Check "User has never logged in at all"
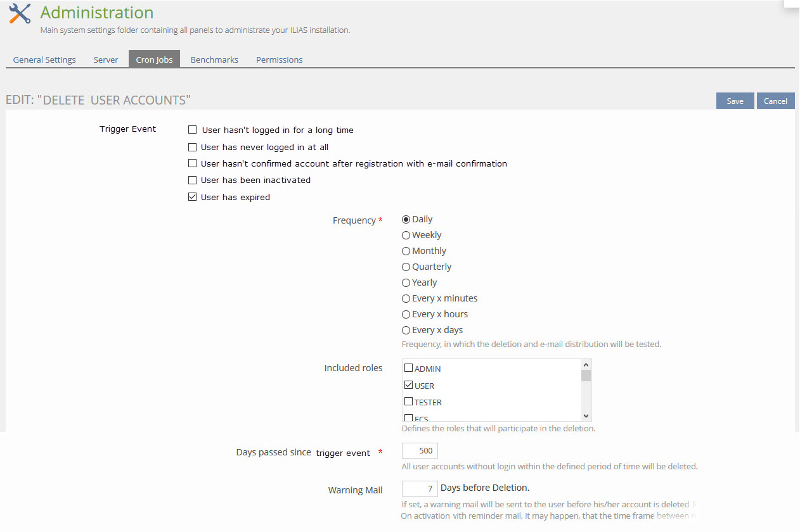The image size is (800, 532). pyautogui.click(x=193, y=147)
